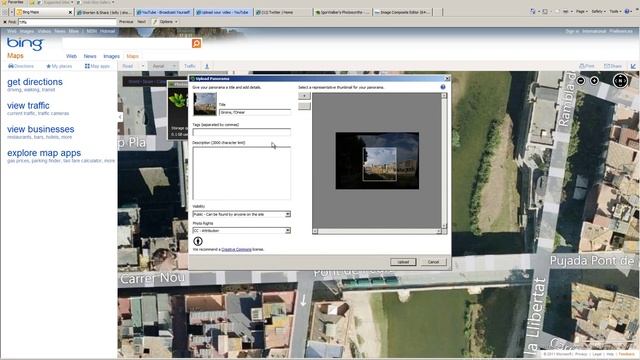Image resolution: width=640 pixels, height=360 pixels.
Task: Click the Share icon above the map
Action: [x=613, y=66]
